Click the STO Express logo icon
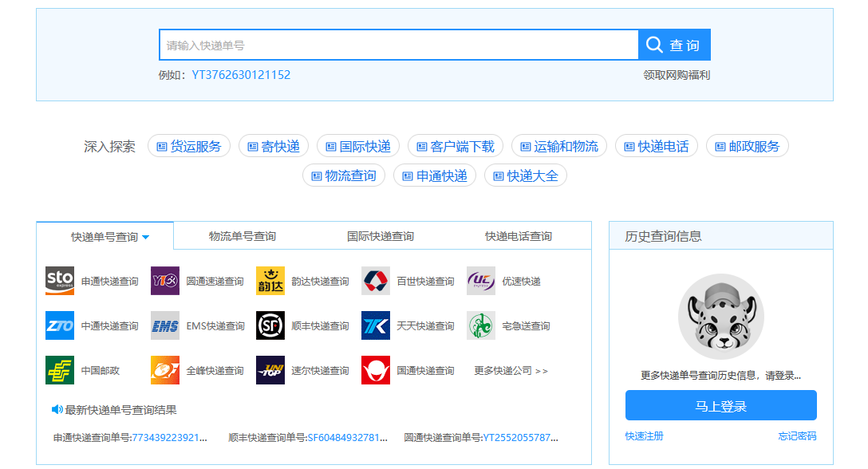 tap(60, 281)
